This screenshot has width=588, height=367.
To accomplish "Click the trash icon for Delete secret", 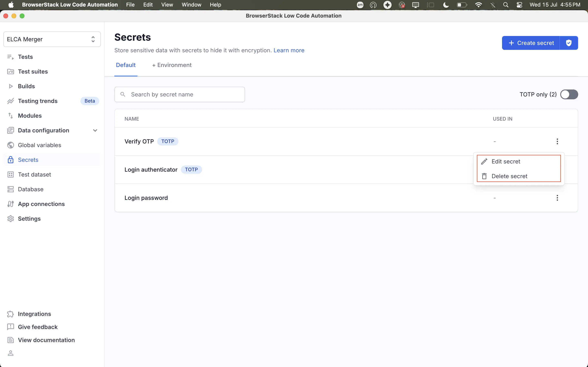I will coord(484,176).
